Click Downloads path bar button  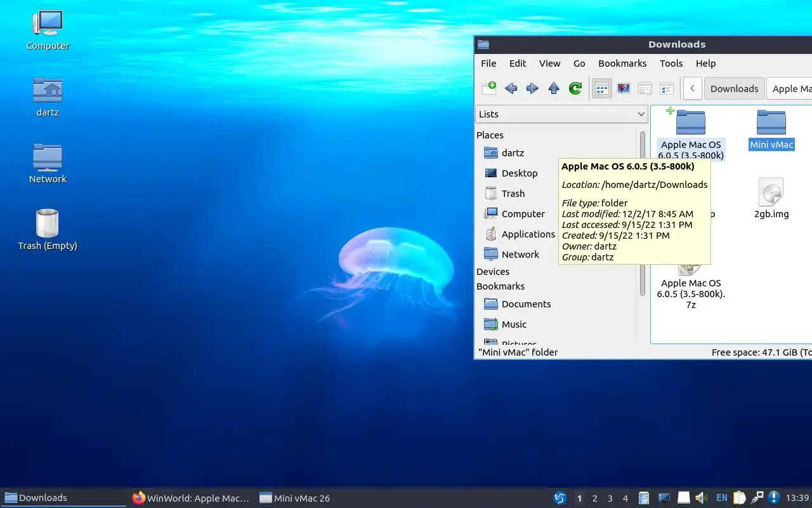pyautogui.click(x=734, y=88)
